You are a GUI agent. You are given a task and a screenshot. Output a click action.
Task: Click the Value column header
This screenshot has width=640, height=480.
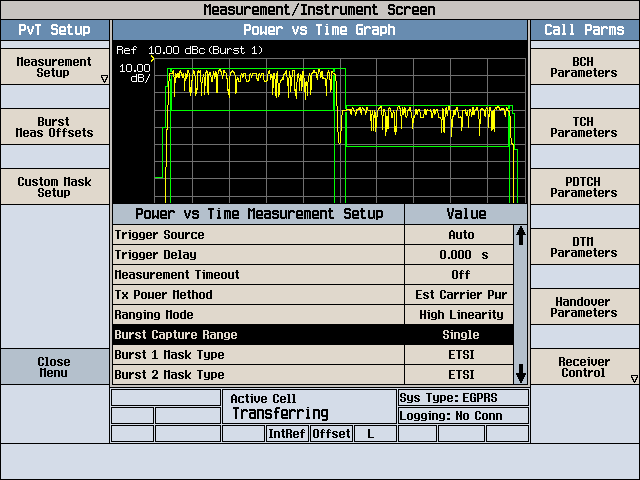click(x=466, y=214)
